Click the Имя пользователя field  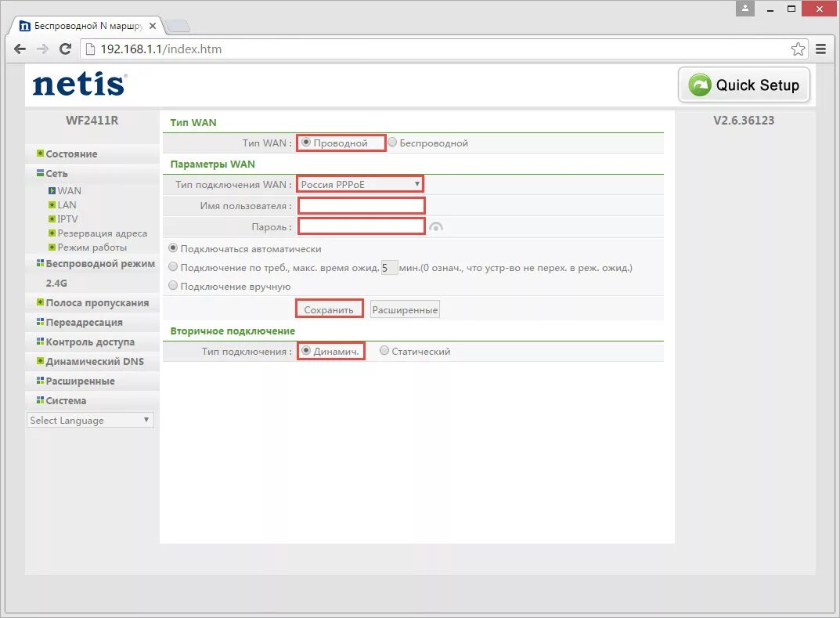[362, 206]
